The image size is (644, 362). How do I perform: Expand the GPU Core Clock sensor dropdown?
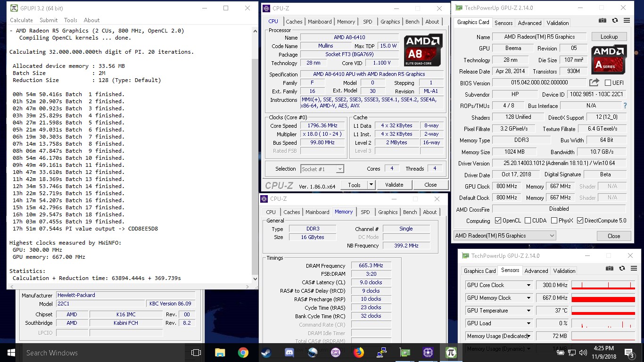point(528,285)
